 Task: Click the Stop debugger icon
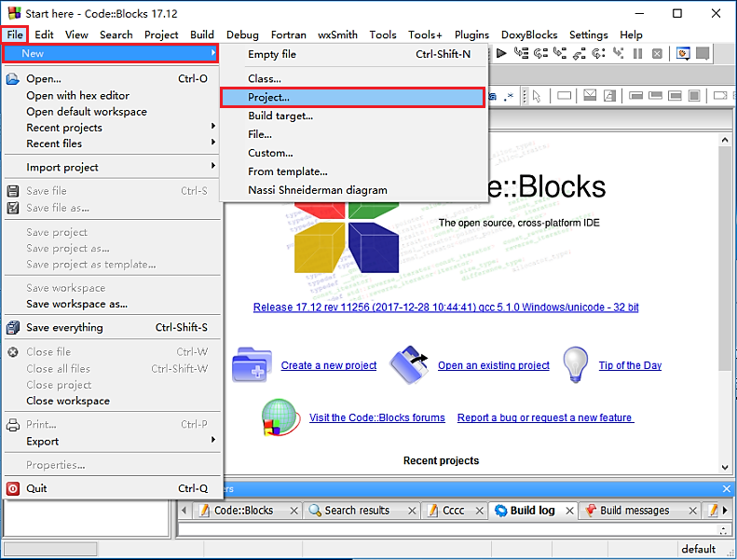(657, 53)
